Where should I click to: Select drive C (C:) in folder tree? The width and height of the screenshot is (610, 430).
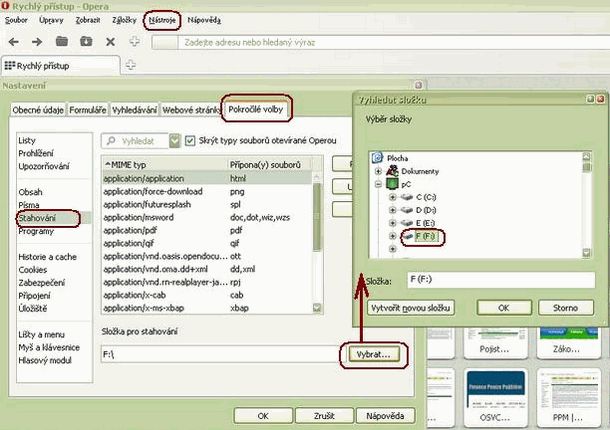426,197
